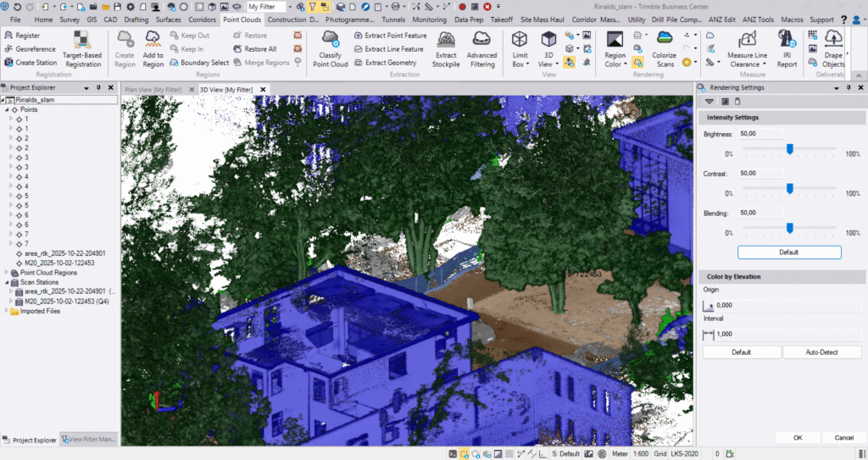Viewport: 868px width, 460px height.
Task: Expand the Point Cloud Regions tree node
Action: click(8, 273)
